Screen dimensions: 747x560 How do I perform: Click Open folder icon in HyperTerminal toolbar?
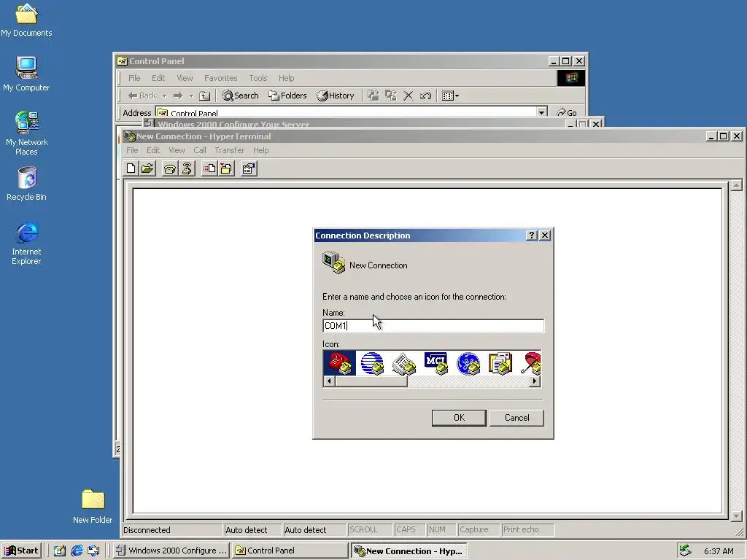click(x=147, y=168)
